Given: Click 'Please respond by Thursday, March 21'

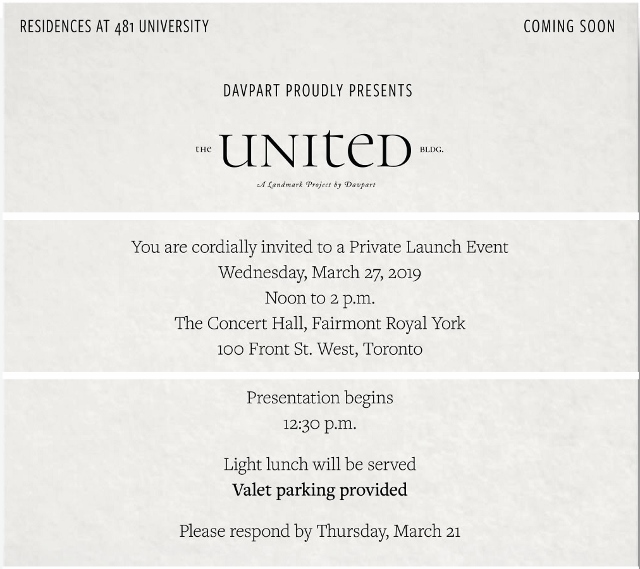Looking at the screenshot, I should point(320,531).
